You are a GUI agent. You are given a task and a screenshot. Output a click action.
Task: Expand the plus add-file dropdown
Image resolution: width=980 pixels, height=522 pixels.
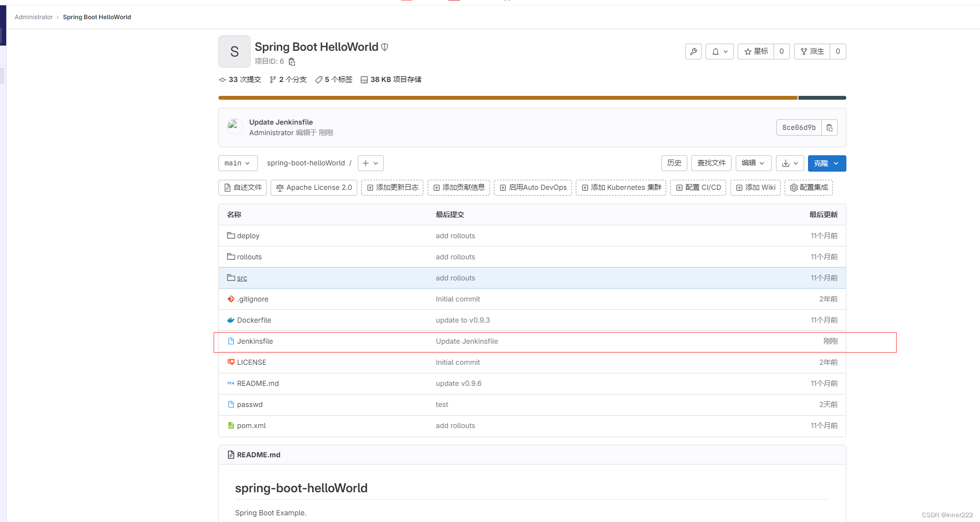tap(371, 163)
